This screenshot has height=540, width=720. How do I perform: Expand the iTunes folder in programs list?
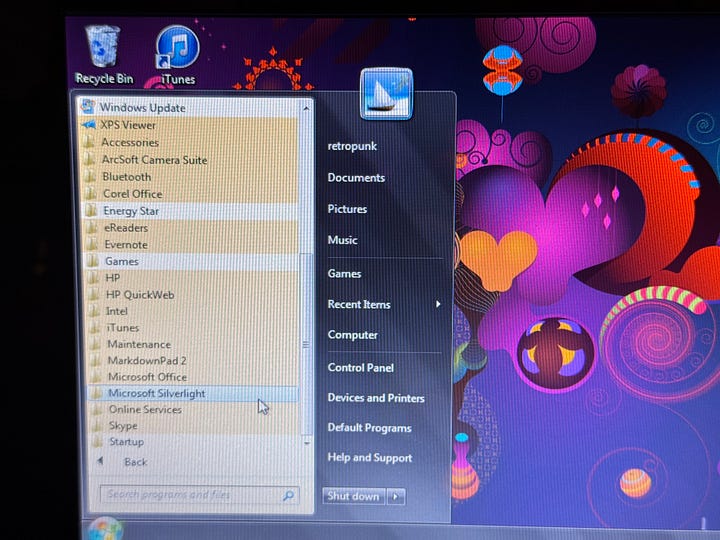point(194,328)
